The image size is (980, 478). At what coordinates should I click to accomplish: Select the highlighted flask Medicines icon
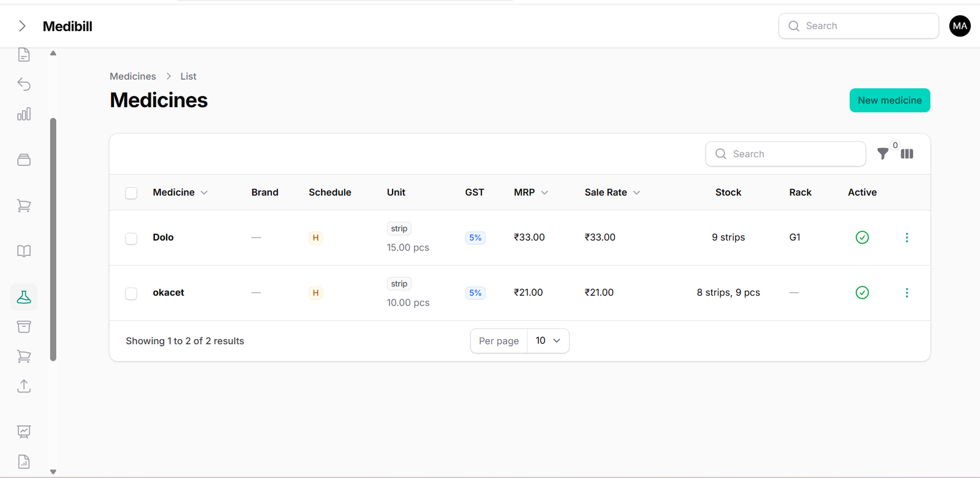pyautogui.click(x=24, y=297)
